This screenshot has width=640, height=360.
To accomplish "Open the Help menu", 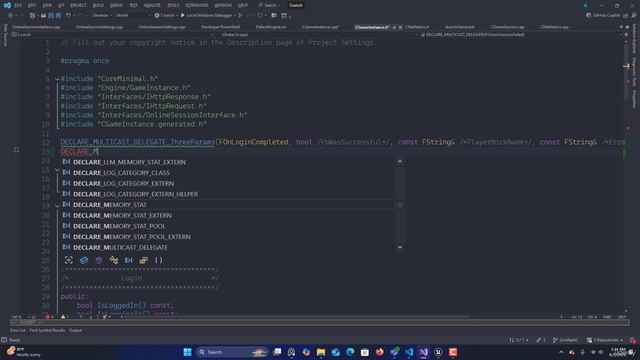I will [x=242, y=5].
